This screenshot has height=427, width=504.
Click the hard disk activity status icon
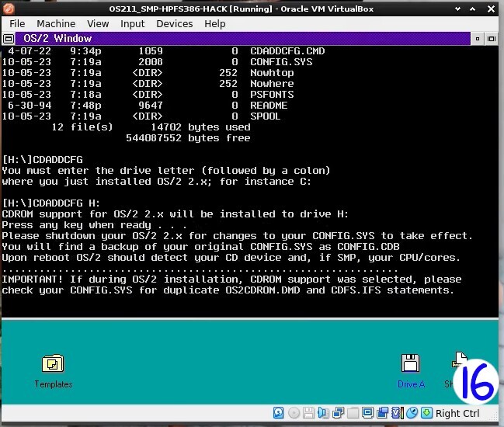click(x=278, y=413)
